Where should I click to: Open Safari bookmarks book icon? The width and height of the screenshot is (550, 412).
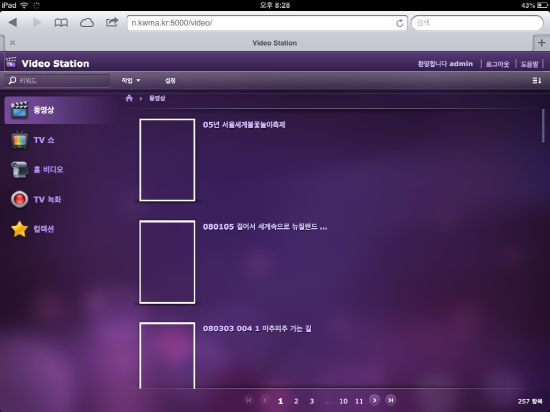click(x=61, y=23)
